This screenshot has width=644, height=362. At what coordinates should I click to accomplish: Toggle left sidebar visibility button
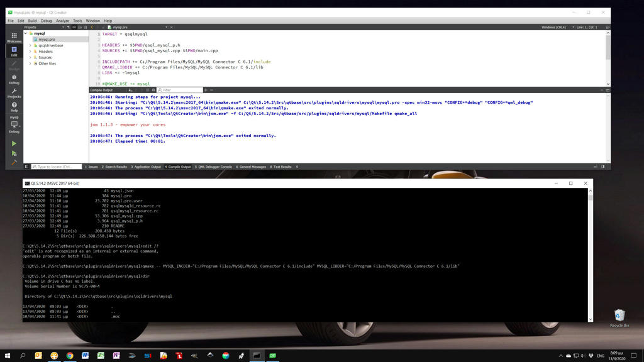(x=26, y=167)
